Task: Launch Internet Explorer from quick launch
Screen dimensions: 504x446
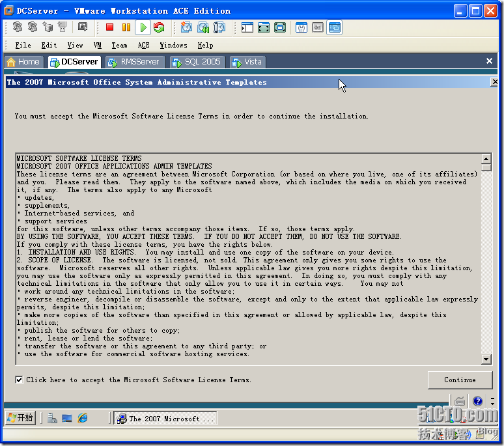Action: 83,418
